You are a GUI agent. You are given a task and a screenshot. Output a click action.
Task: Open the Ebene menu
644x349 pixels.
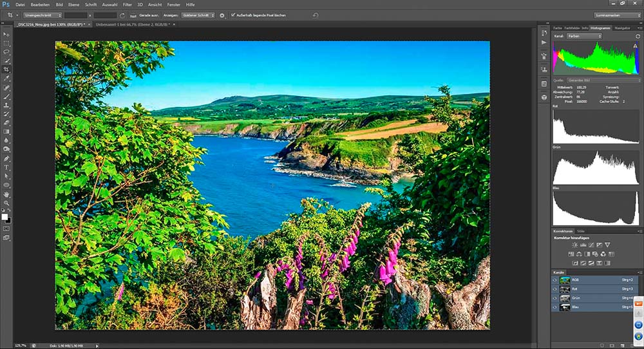tap(74, 5)
